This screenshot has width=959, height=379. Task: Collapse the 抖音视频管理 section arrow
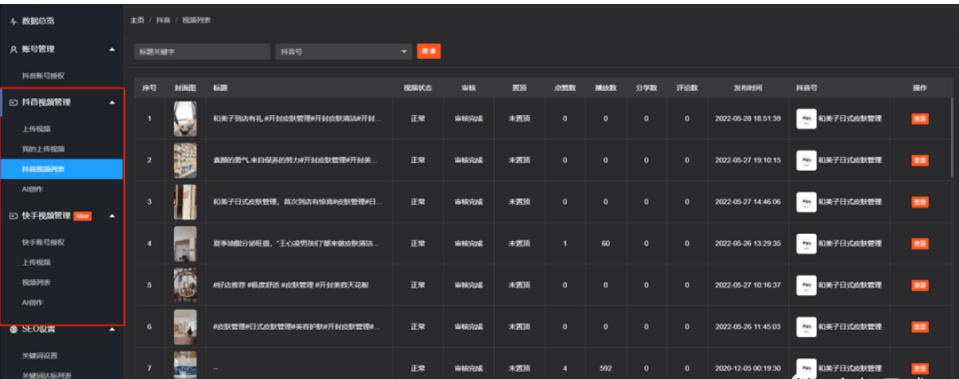tap(111, 103)
